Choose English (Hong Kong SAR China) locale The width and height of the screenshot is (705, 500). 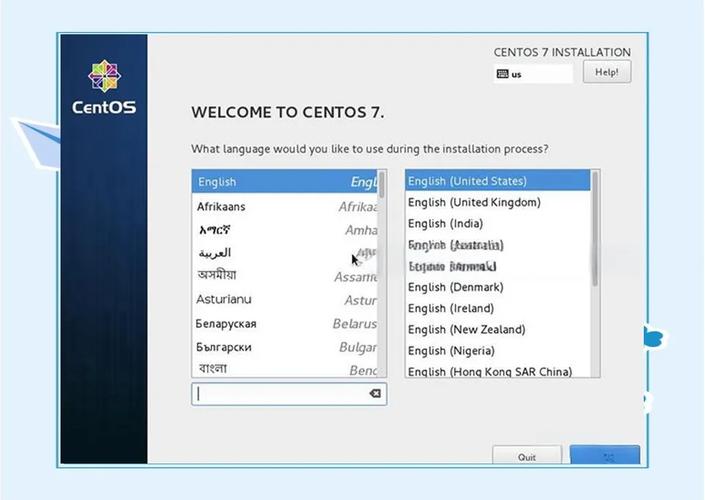(498, 371)
